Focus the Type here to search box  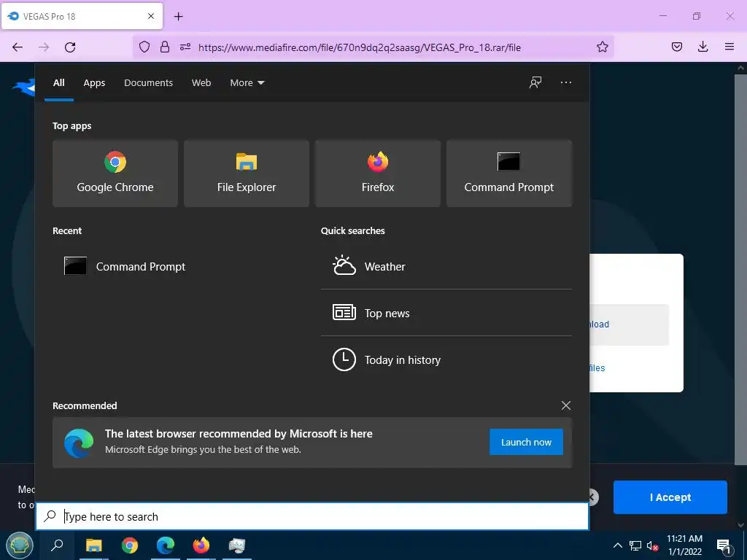312,516
